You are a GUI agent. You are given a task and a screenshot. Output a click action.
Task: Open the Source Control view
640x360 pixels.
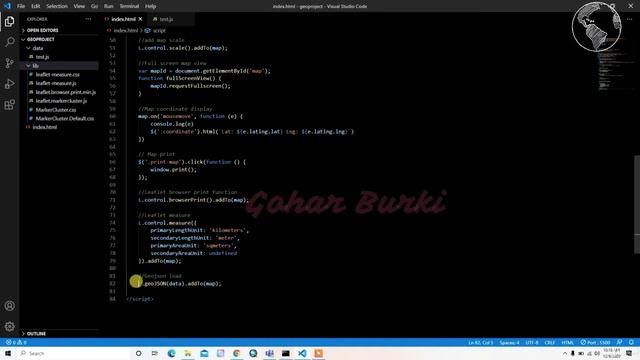(x=9, y=63)
